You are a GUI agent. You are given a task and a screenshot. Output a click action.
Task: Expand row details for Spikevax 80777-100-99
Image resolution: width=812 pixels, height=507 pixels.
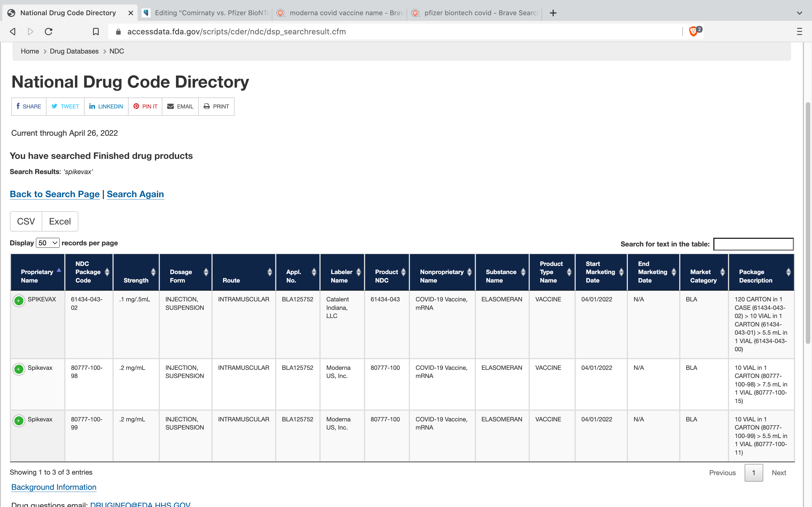[x=19, y=421]
